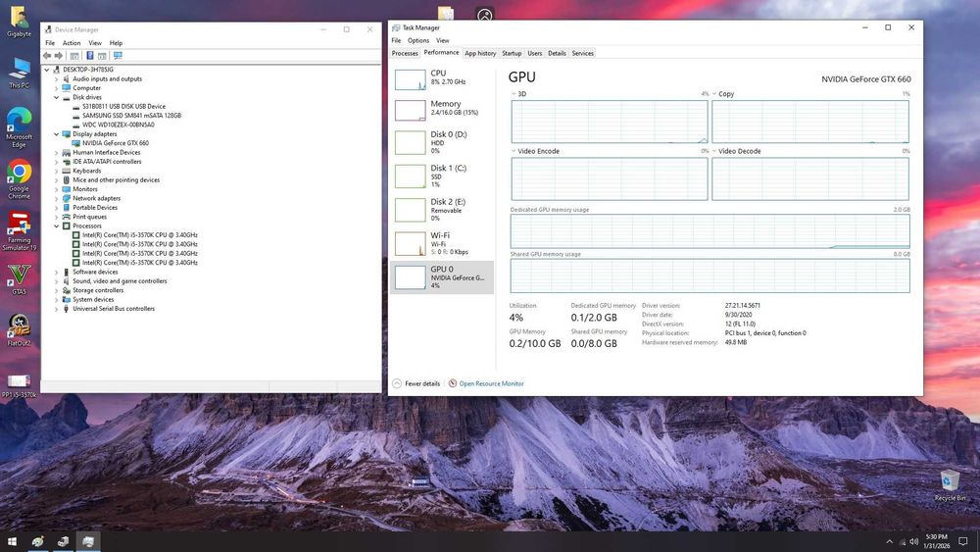Viewport: 980px width, 552px height.
Task: Select Disk 2 (E:) Removable in sidebar
Action: [441, 210]
